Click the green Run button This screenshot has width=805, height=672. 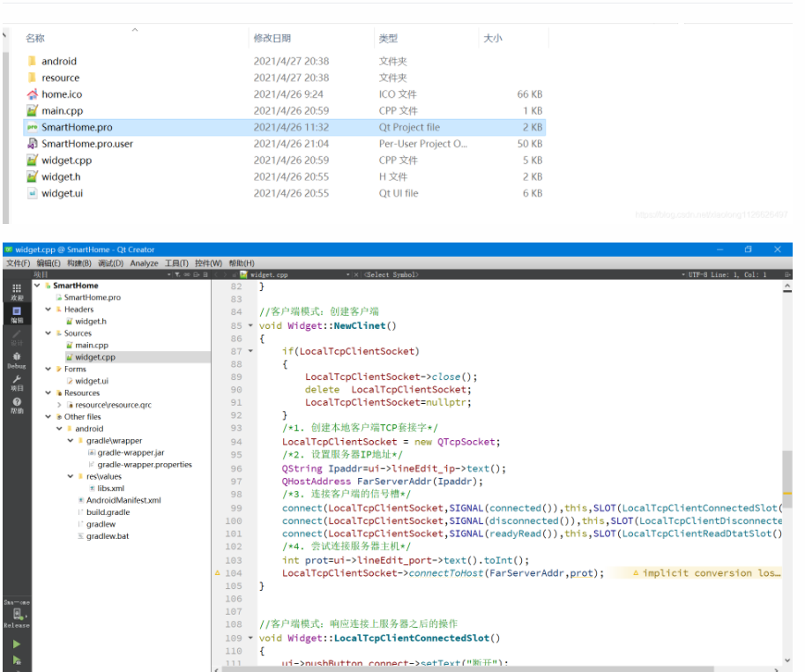(17, 644)
